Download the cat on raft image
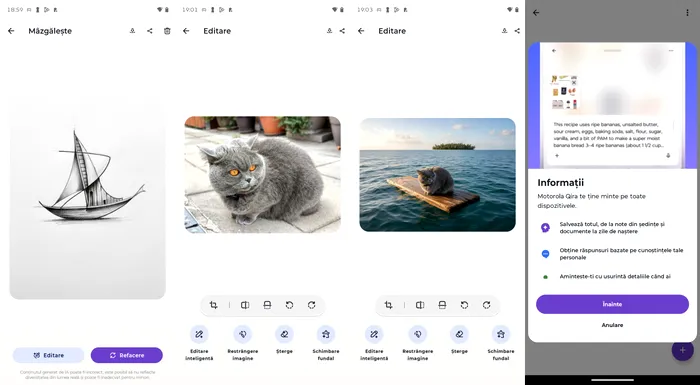 (x=504, y=31)
